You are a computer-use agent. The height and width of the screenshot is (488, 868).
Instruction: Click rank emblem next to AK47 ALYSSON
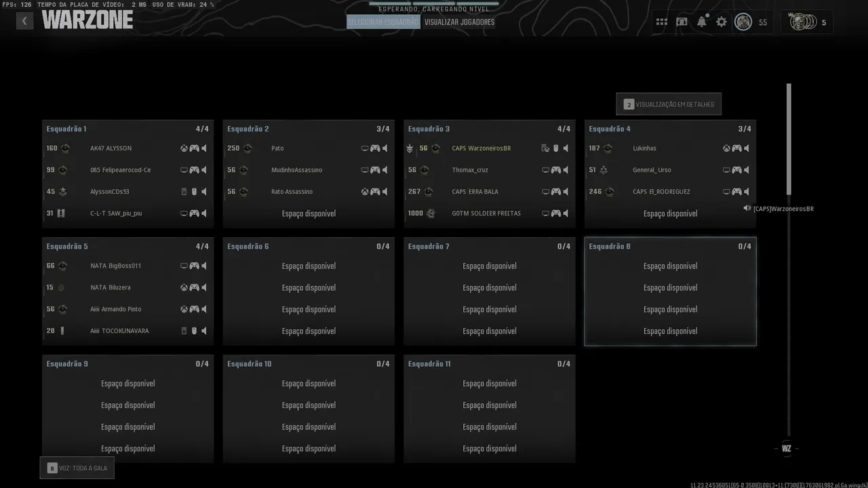coord(66,148)
